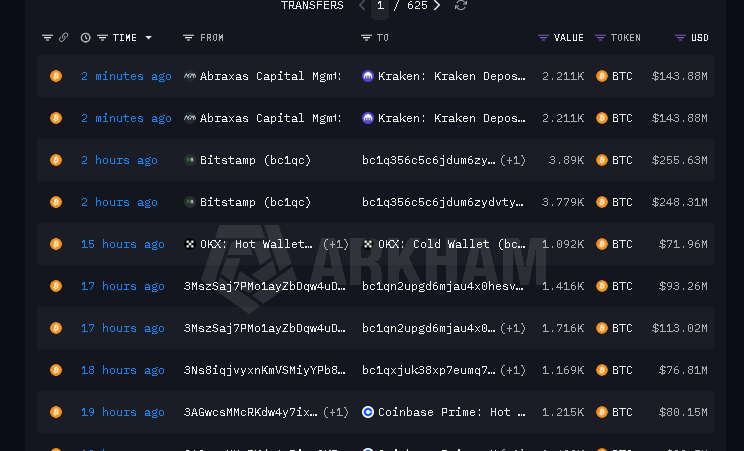Viewport: 744px width, 451px height.
Task: Go to next transfers page
Action: tap(437, 5)
